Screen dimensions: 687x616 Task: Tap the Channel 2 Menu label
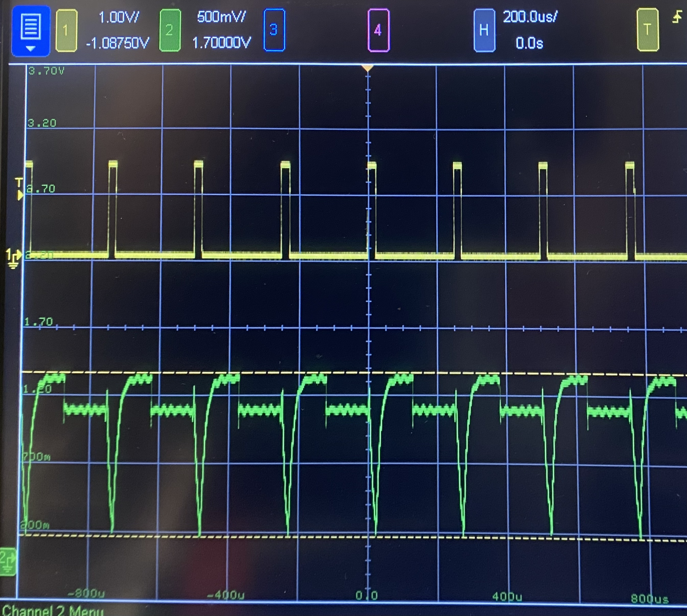pos(52,611)
